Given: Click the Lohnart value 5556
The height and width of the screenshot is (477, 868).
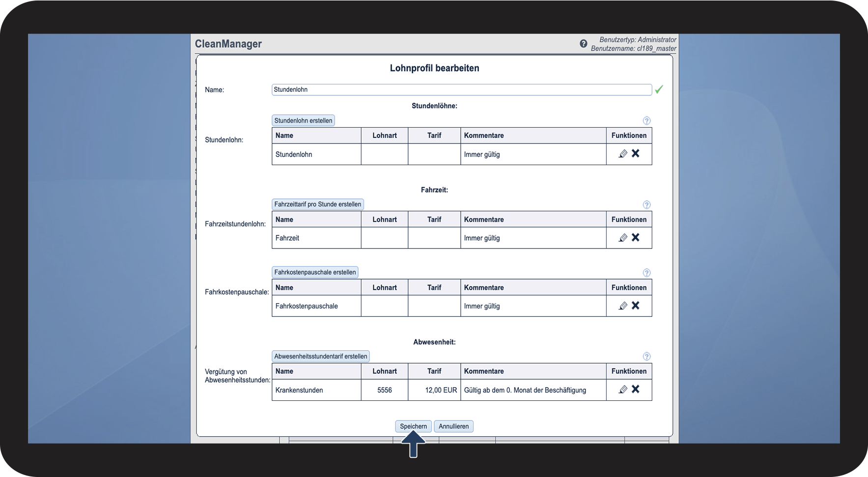Looking at the screenshot, I should (385, 390).
